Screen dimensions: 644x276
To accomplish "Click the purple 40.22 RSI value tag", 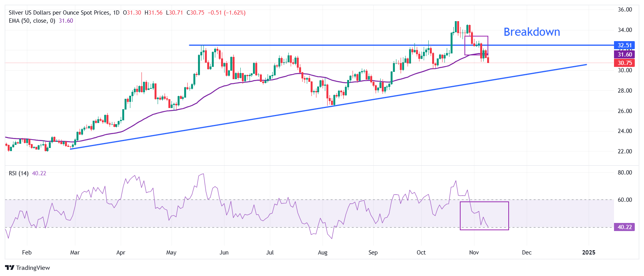I will coord(624,227).
